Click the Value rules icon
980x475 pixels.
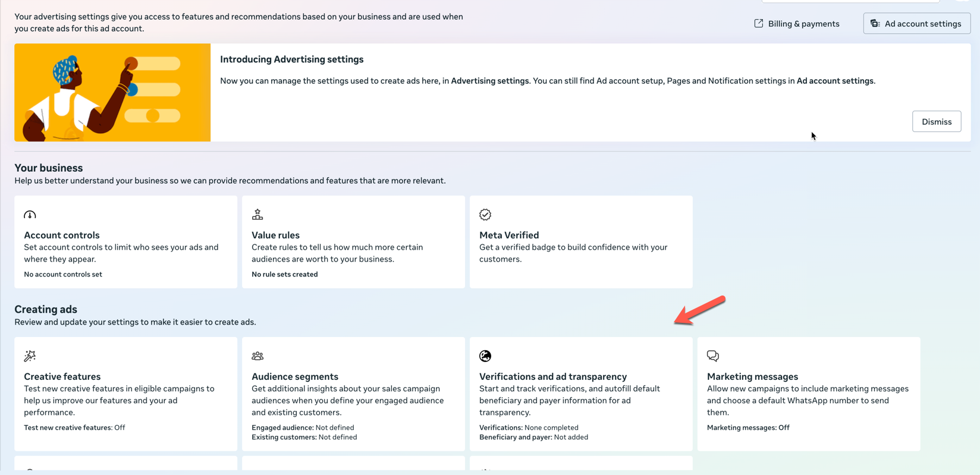257,215
